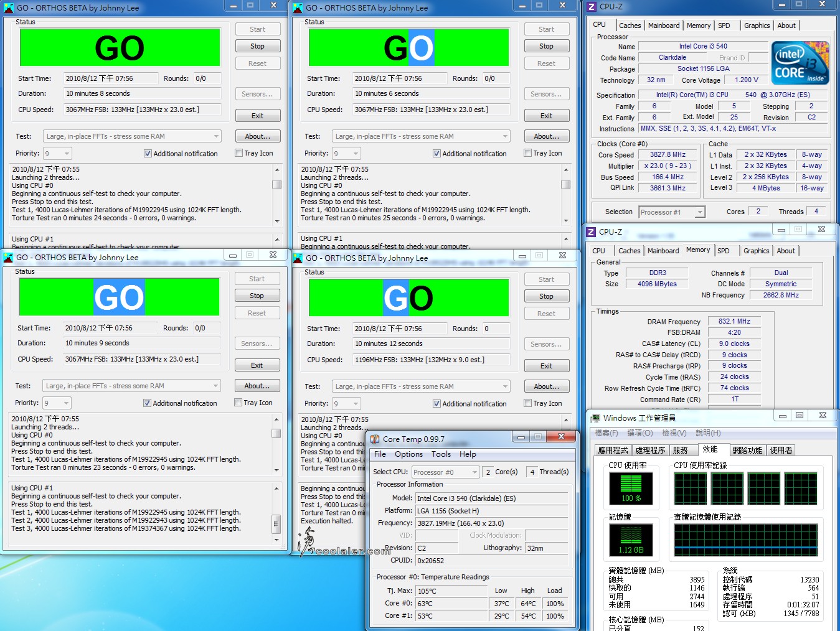The height and width of the screenshot is (631, 840).
Task: Click the Windows Task Manager title bar icon
Action: click(x=596, y=418)
